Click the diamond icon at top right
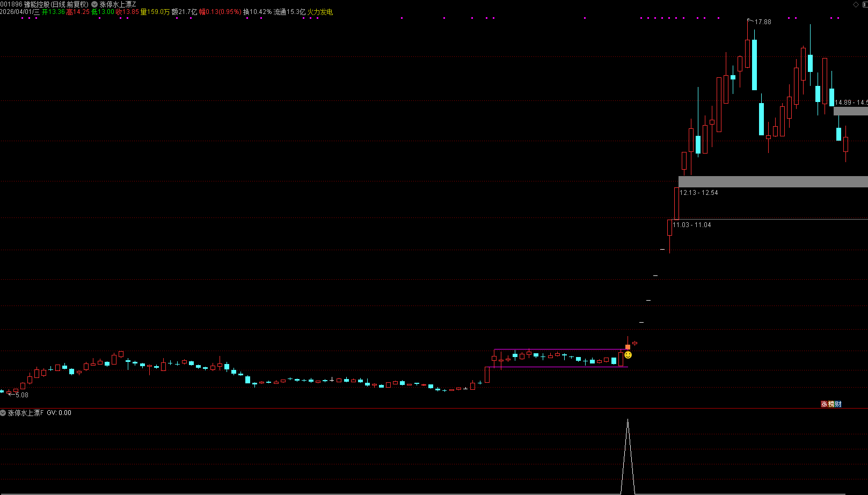The height and width of the screenshot is (495, 868). (x=856, y=4)
